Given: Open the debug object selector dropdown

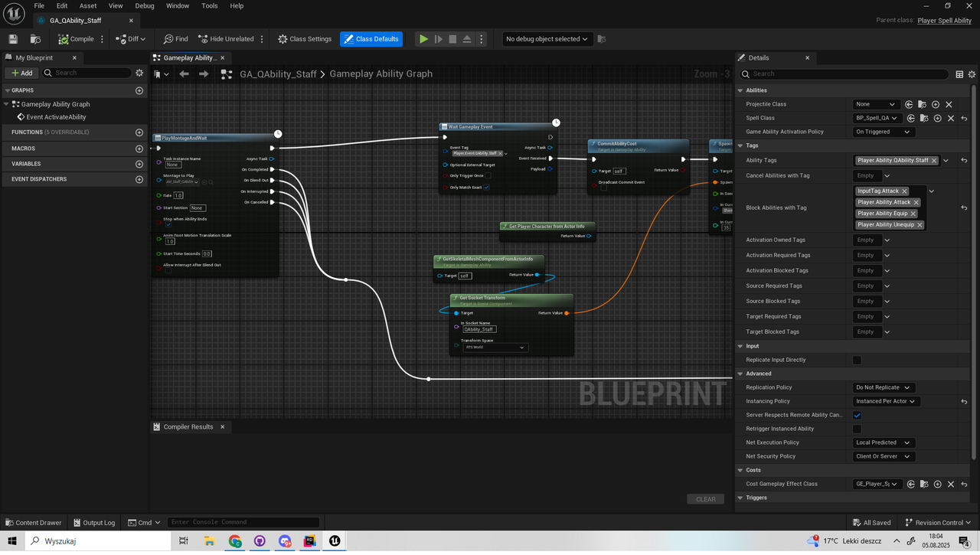Looking at the screenshot, I should (x=547, y=39).
